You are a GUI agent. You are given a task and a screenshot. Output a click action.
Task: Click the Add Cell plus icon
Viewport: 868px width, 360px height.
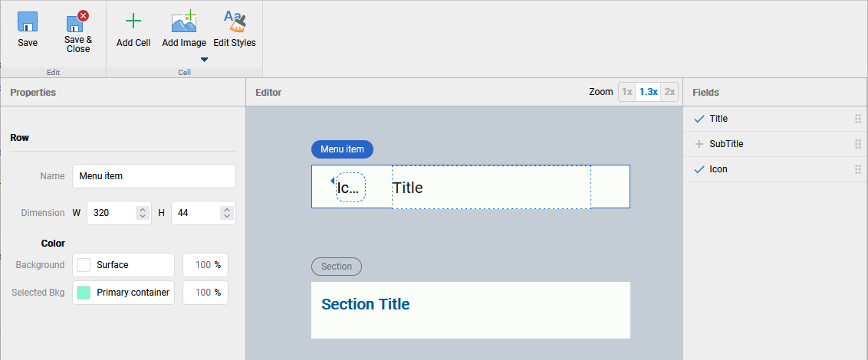133,21
